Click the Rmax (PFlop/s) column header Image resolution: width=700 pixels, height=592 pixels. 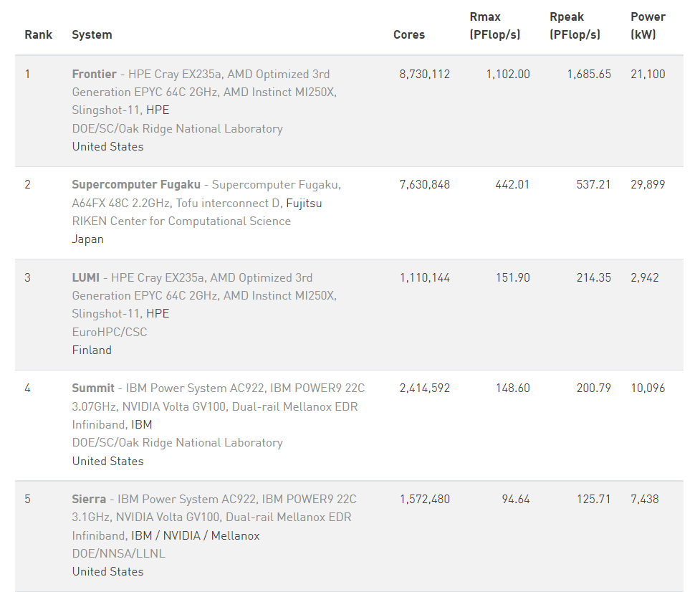495,26
